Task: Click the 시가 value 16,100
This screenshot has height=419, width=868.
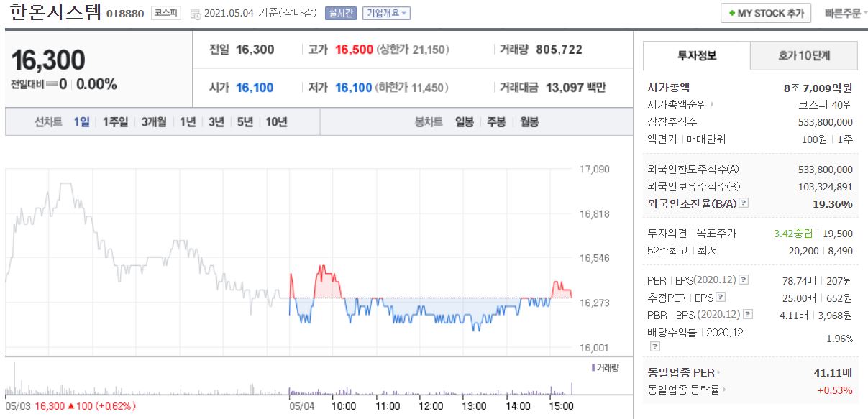Action: 255,88
